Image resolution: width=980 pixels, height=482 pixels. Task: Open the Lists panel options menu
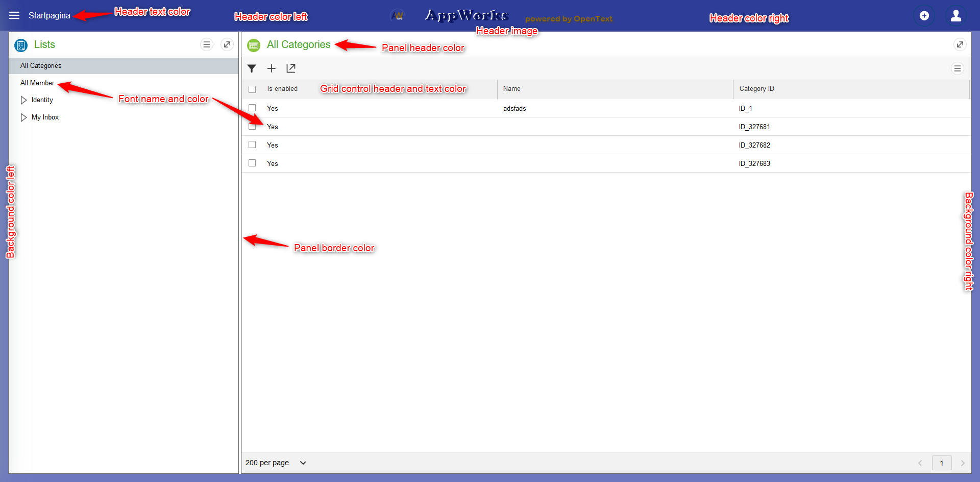tap(207, 45)
